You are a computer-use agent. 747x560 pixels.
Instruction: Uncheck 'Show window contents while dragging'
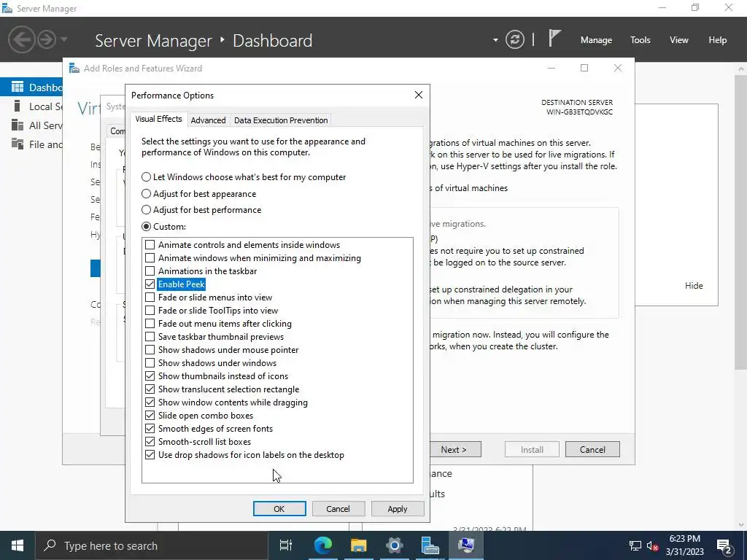(x=150, y=402)
